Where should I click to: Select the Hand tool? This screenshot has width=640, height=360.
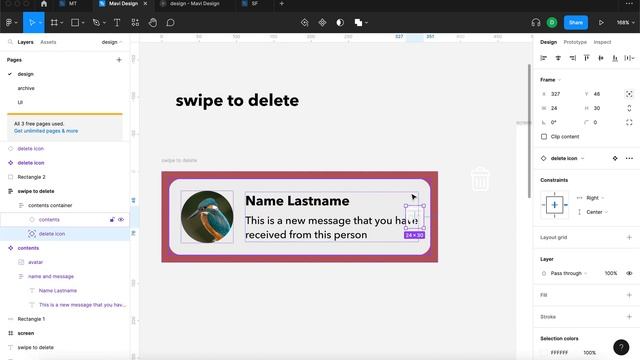click(153, 22)
